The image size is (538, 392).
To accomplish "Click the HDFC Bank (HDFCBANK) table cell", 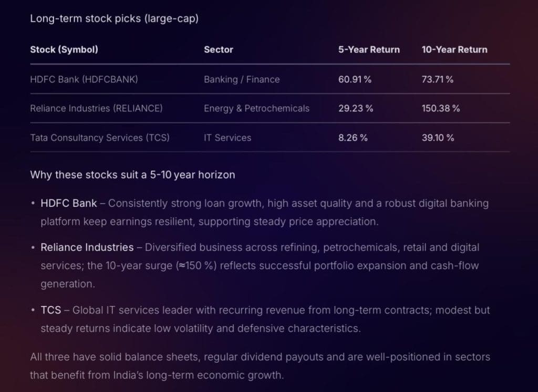I will [x=84, y=80].
